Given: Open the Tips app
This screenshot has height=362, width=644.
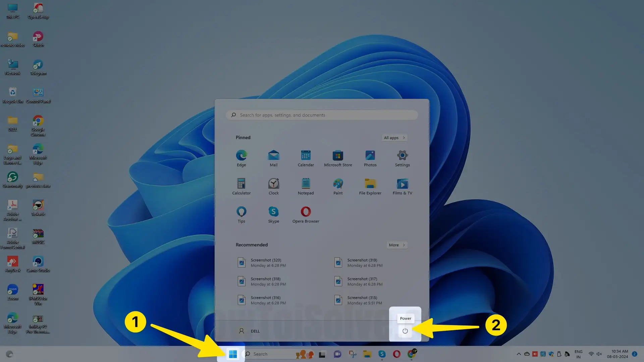Looking at the screenshot, I should pos(241,215).
